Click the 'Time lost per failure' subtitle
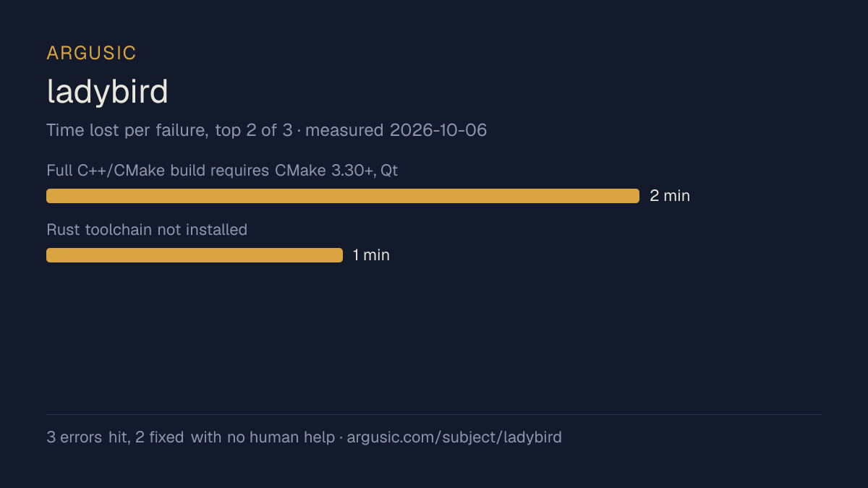868x488 pixels. [127, 131]
